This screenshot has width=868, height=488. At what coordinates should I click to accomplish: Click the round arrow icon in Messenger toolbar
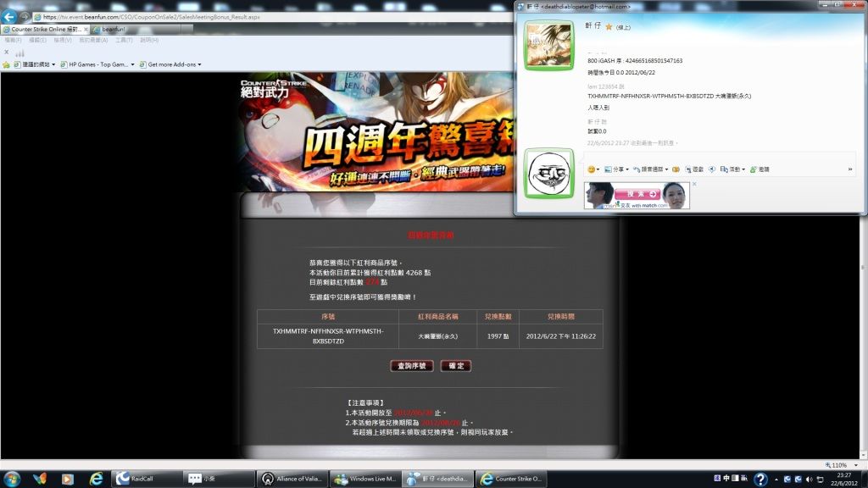pos(712,169)
